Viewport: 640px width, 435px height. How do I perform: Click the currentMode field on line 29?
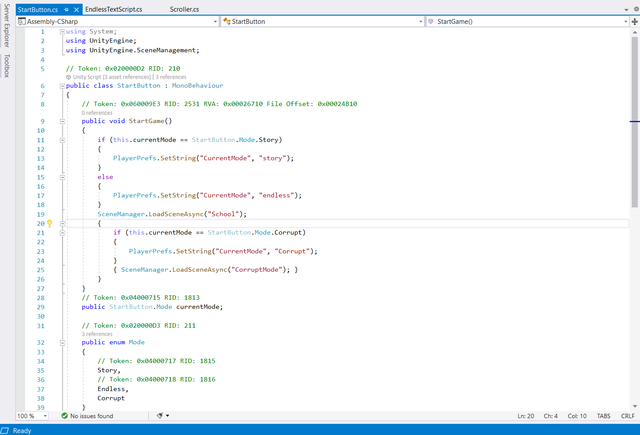(x=198, y=307)
